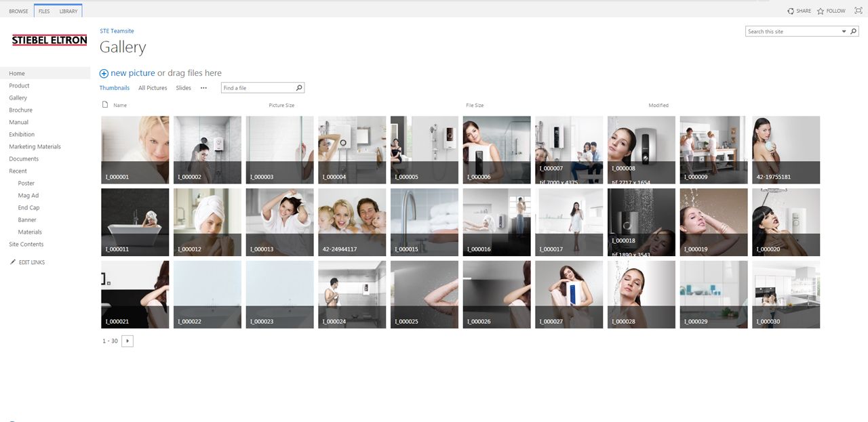Click the Edit Links text
Viewport: 868px width, 422px height.
32,262
